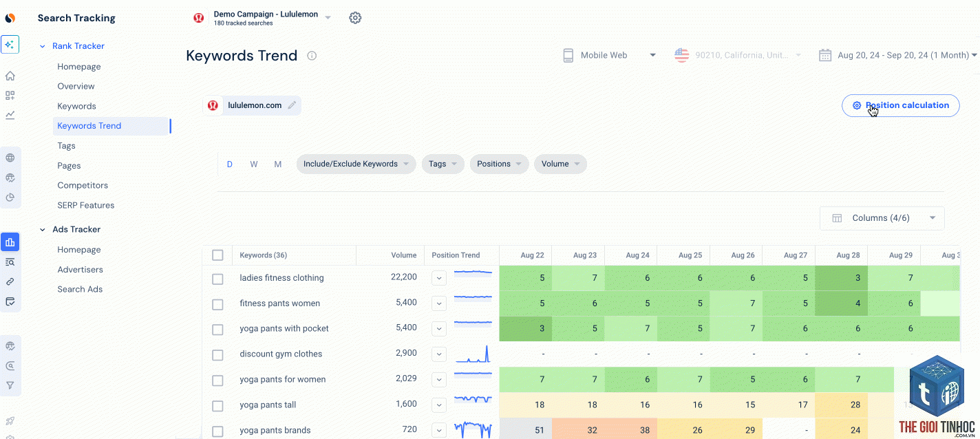Edit lululemon.com domain with pencil icon
Image resolution: width=980 pixels, height=439 pixels.
(292, 105)
